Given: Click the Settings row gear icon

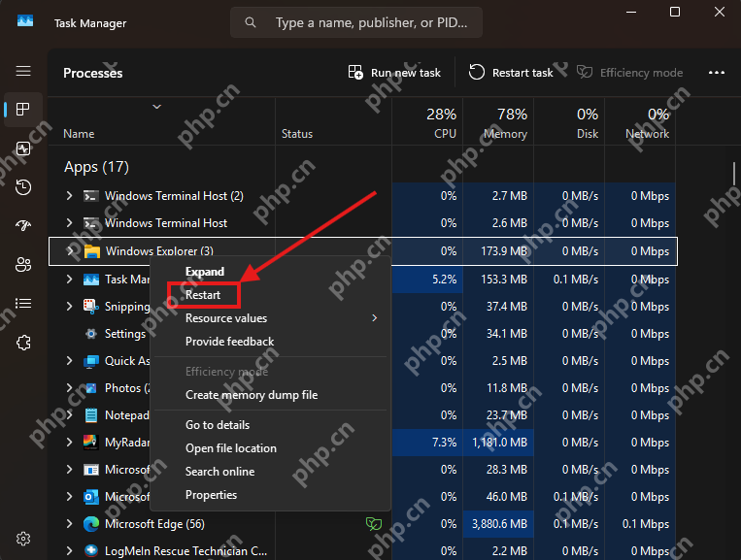Looking at the screenshot, I should (91, 334).
